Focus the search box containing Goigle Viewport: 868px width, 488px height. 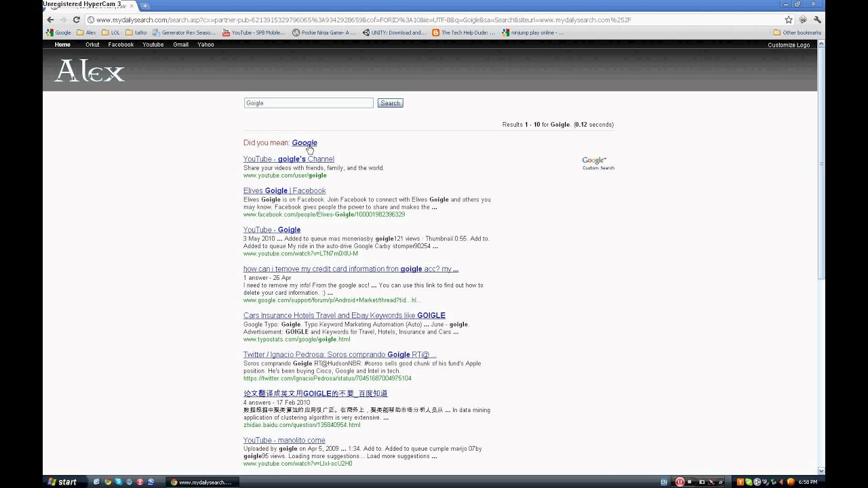pyautogui.click(x=309, y=103)
